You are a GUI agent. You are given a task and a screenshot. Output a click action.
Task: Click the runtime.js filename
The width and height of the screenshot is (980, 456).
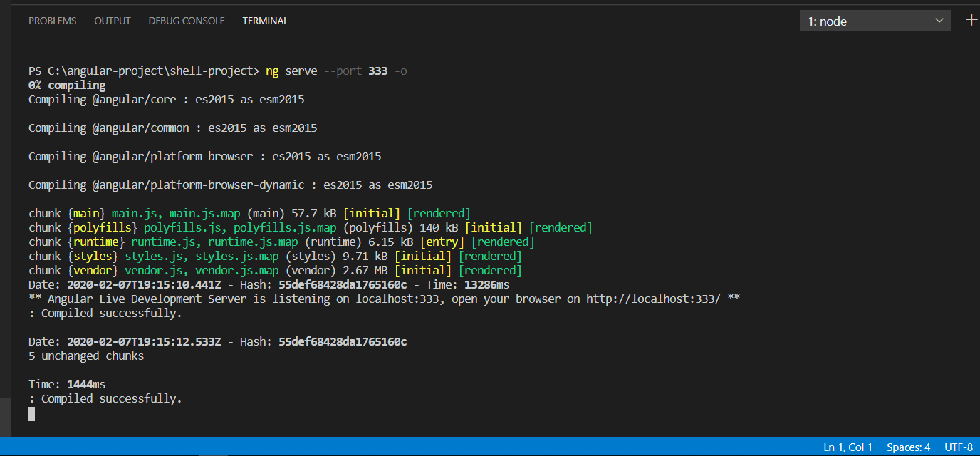165,242
